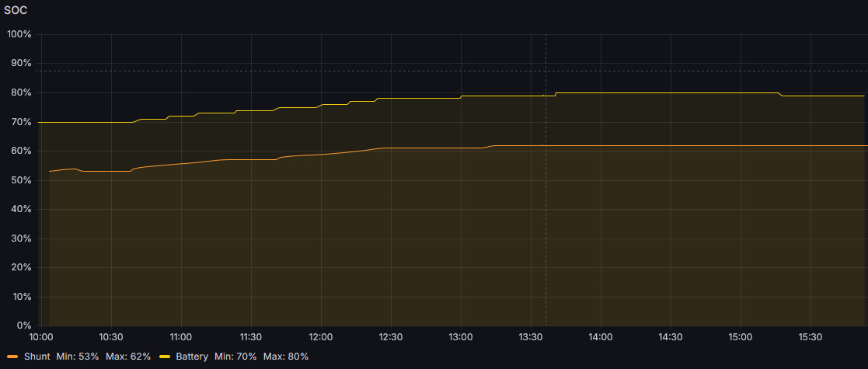Click the 40% y-axis label

click(x=22, y=210)
